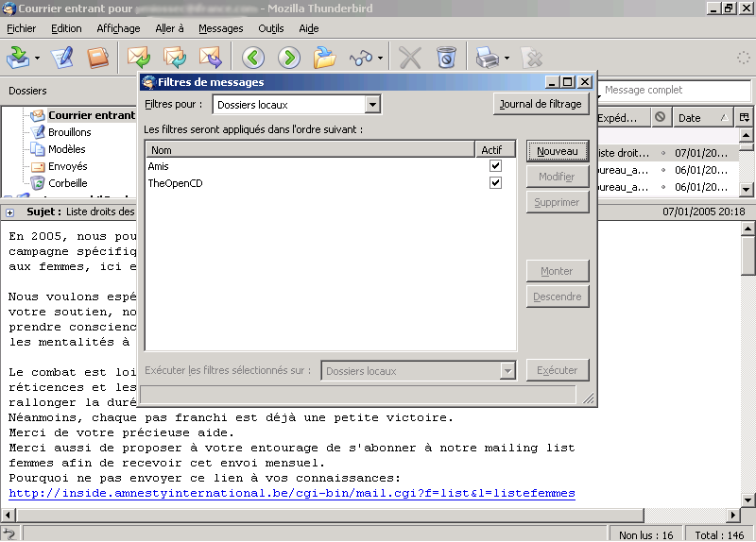This screenshot has height=542, width=756.
Task: Click the Forward message icon
Action: (211, 58)
